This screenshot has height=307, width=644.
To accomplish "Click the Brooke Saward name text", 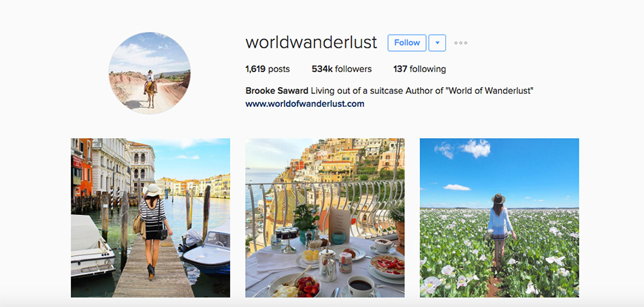I will coord(277,91).
